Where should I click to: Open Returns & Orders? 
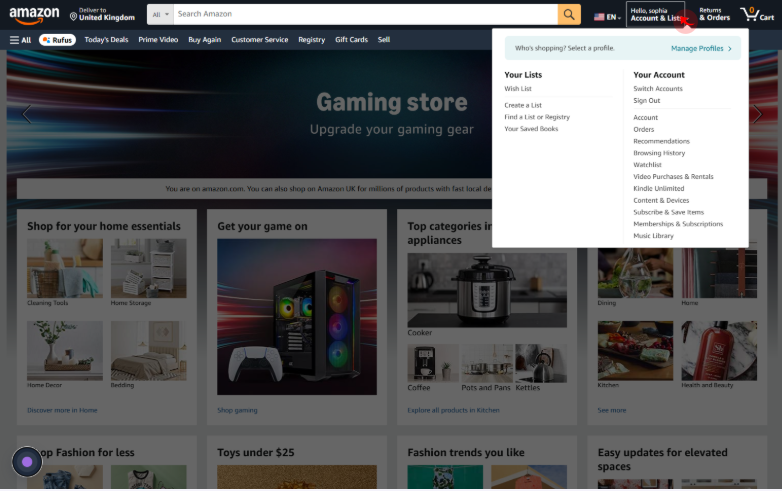pos(714,14)
